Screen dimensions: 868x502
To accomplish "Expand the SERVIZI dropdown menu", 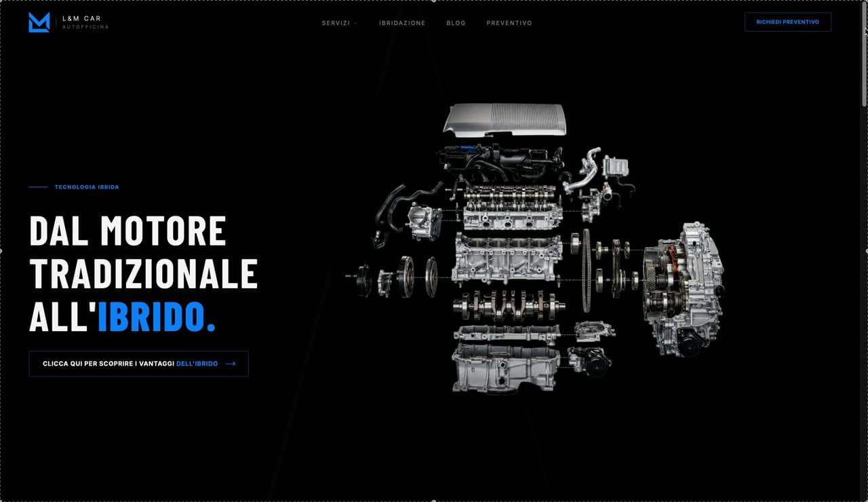I will pyautogui.click(x=340, y=23).
